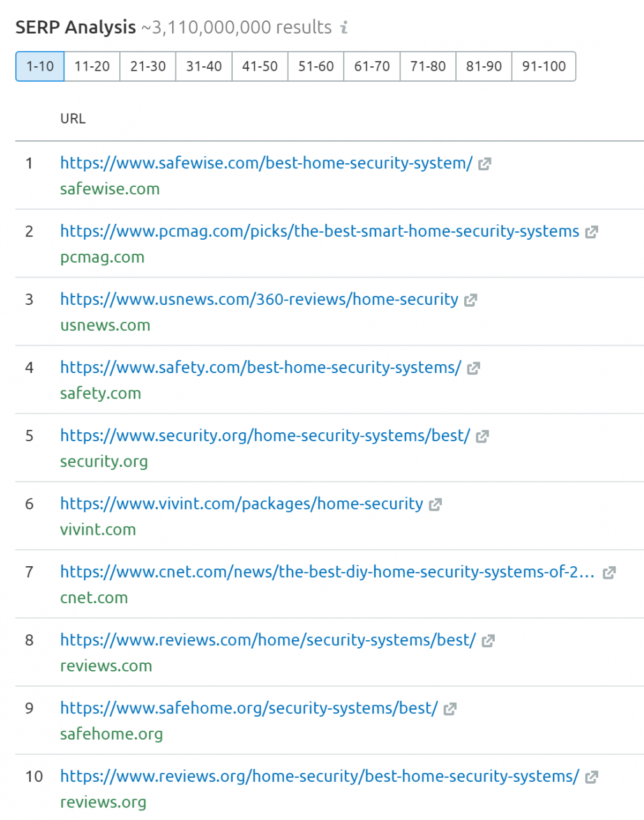This screenshot has width=644, height=820.
Task: Click the green usnews.com domain
Action: click(x=105, y=326)
